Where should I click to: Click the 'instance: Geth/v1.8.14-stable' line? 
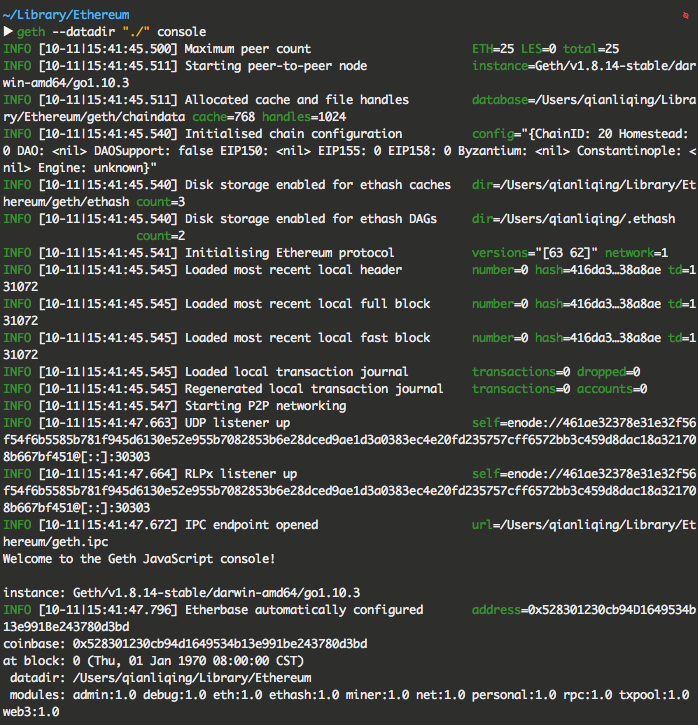pyautogui.click(x=182, y=593)
